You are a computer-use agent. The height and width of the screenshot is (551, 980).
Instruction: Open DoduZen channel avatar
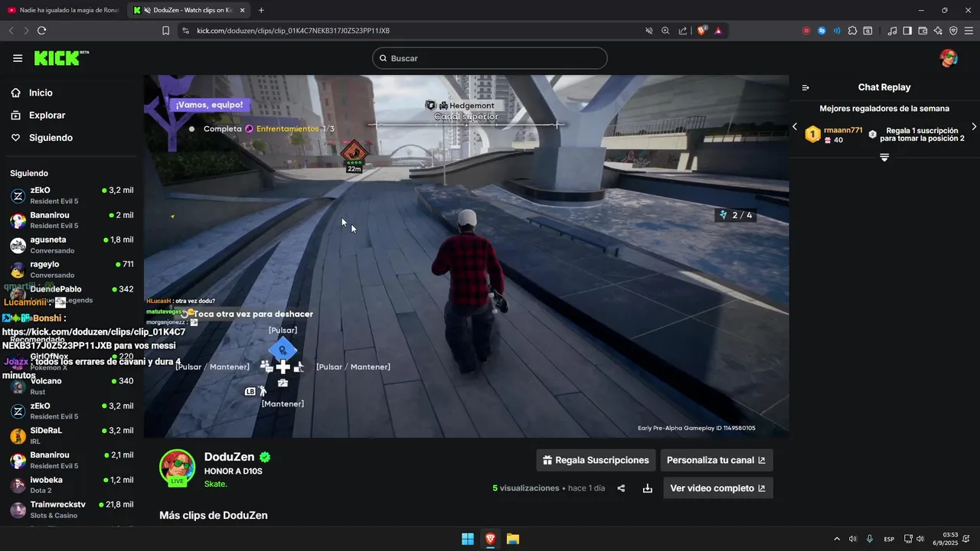click(x=177, y=468)
